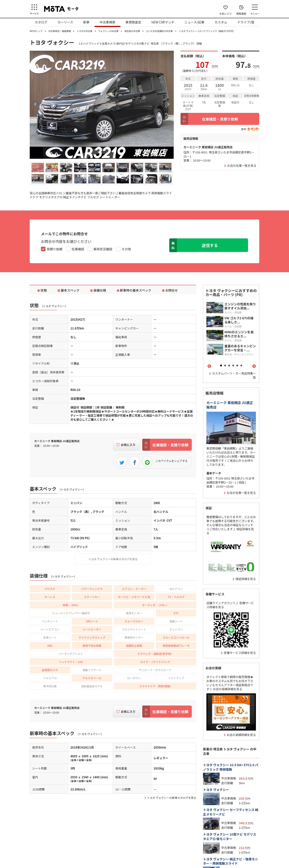Go to previous recommended parts slide
The width and height of the screenshot is (289, 868).
[209, 366]
